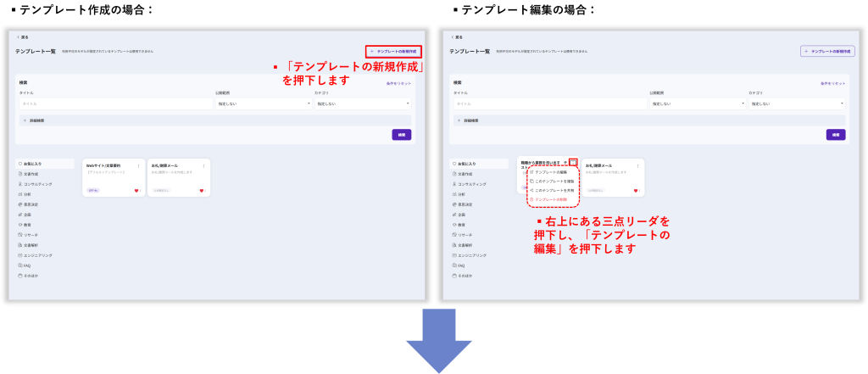Viewport: 868px width, 374px height.
Task: Open 公開範囲 dropdown in left panel
Action: point(263,103)
